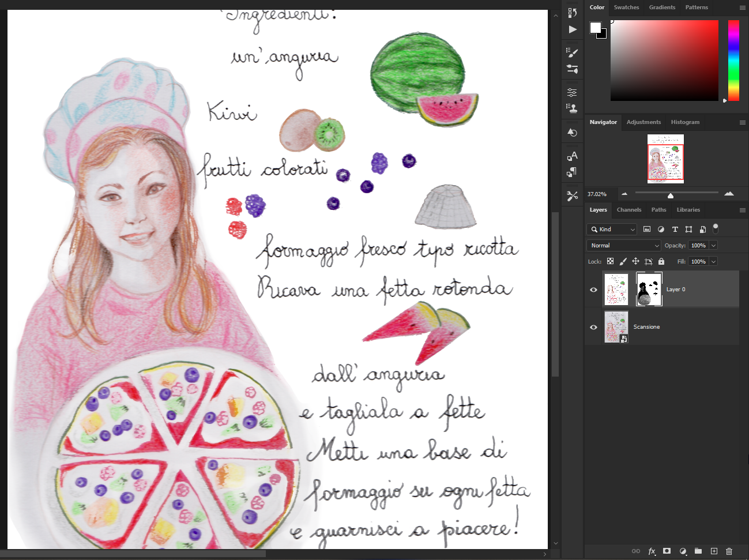Image resolution: width=749 pixels, height=560 pixels.
Task: Create a new group in Layers panel
Action: click(x=697, y=551)
